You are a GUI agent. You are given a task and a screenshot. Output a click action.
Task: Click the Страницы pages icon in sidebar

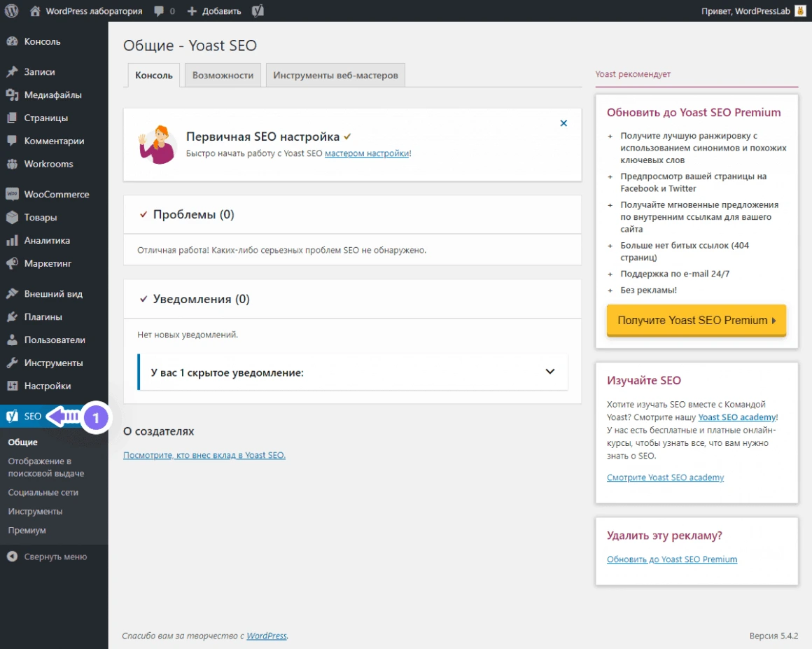(12, 118)
